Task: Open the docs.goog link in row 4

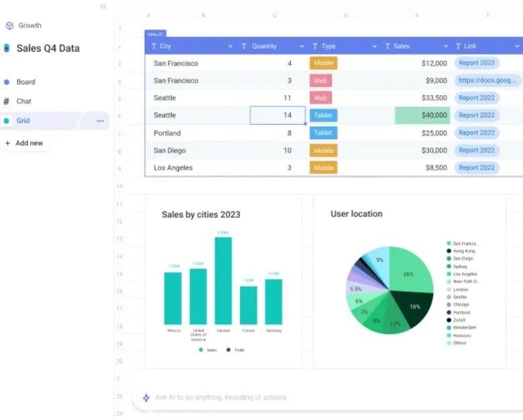Action: point(487,80)
